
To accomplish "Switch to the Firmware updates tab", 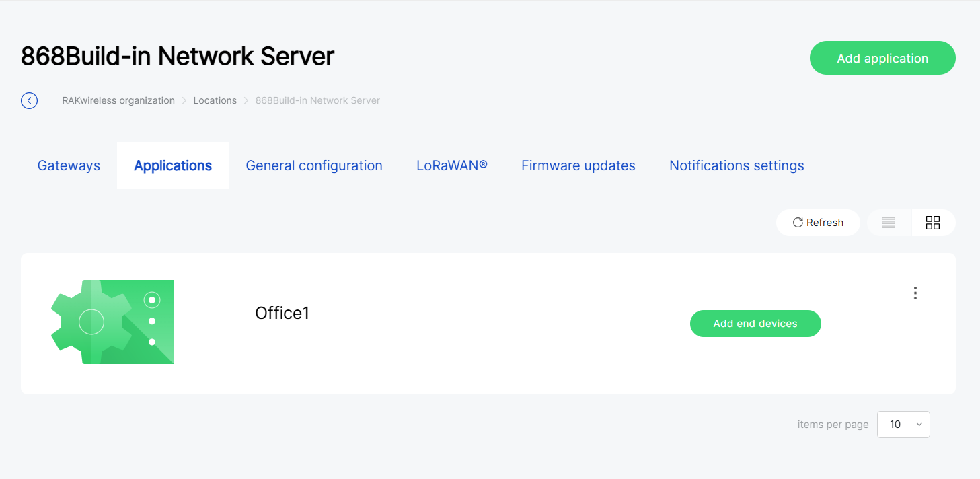I will (578, 165).
